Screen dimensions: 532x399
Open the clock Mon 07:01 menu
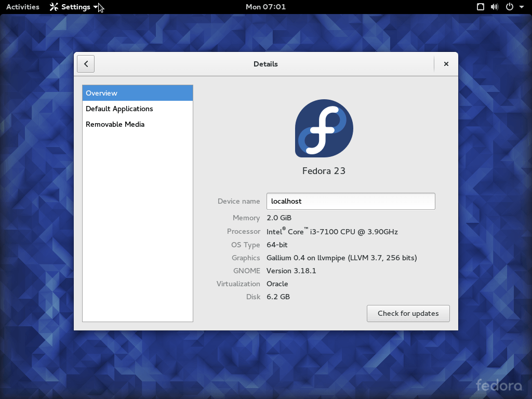pyautogui.click(x=265, y=7)
